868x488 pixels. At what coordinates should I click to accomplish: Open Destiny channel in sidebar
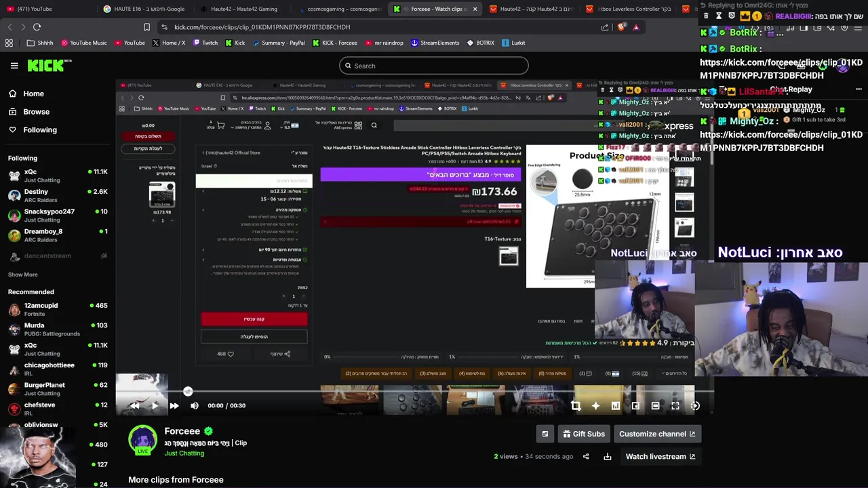[58, 195]
